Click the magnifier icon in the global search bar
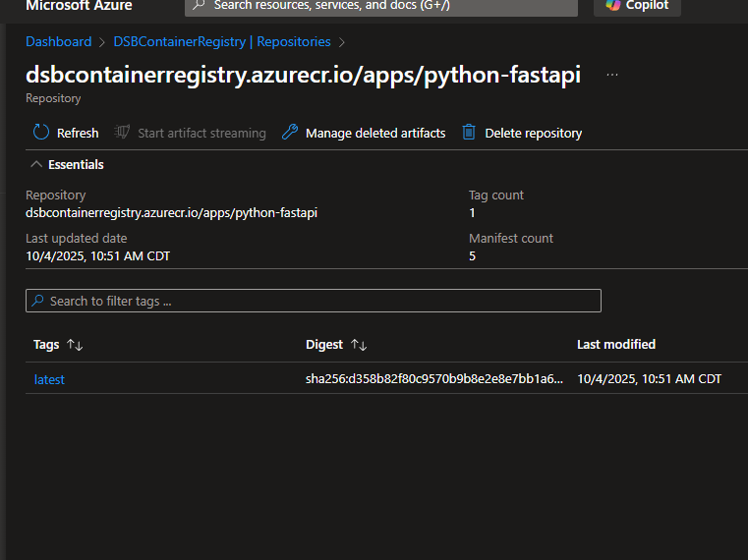Viewport: 748px width, 560px height. 199,5
